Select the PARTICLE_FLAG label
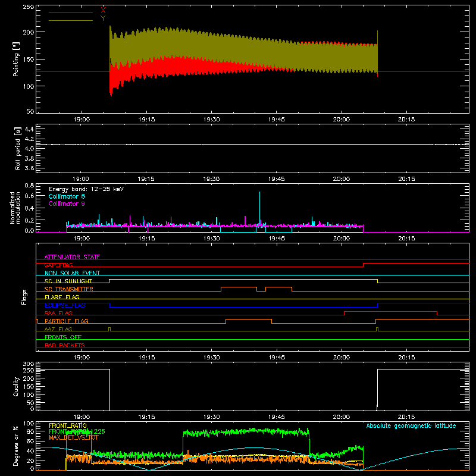The image size is (476, 476). pos(67,321)
